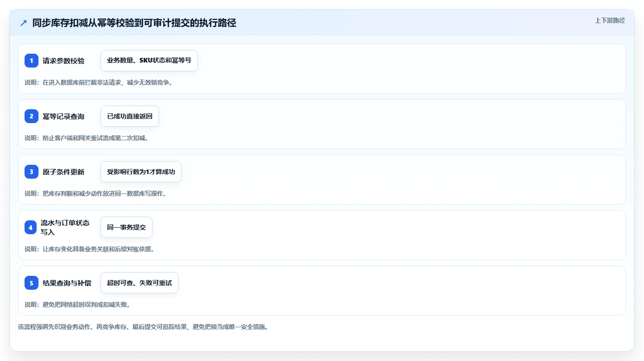This screenshot has width=644, height=361.
Task: Select the step 1 number badge
Action: [x=32, y=61]
